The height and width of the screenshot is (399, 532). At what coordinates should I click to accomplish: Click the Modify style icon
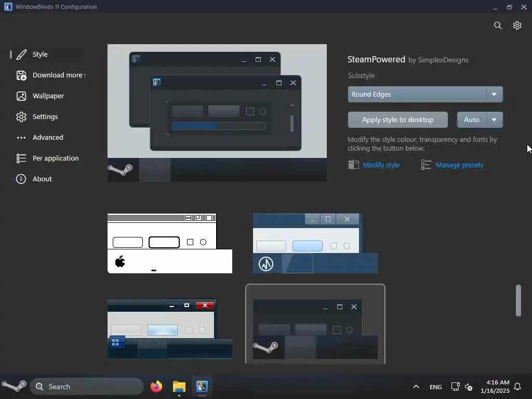(353, 165)
